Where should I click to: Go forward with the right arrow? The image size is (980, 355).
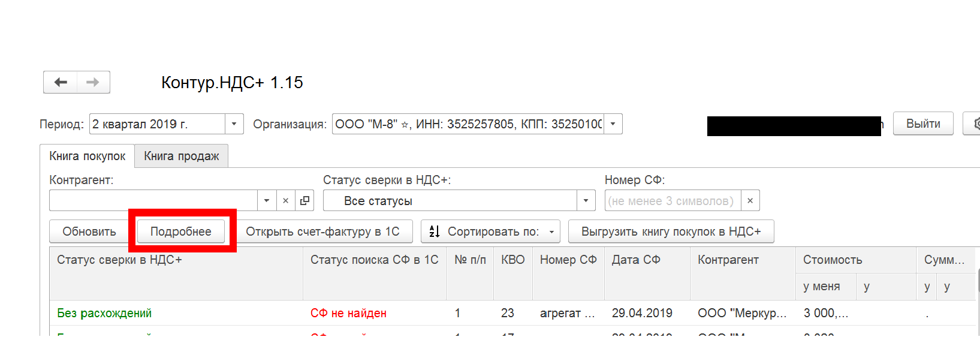(x=93, y=82)
